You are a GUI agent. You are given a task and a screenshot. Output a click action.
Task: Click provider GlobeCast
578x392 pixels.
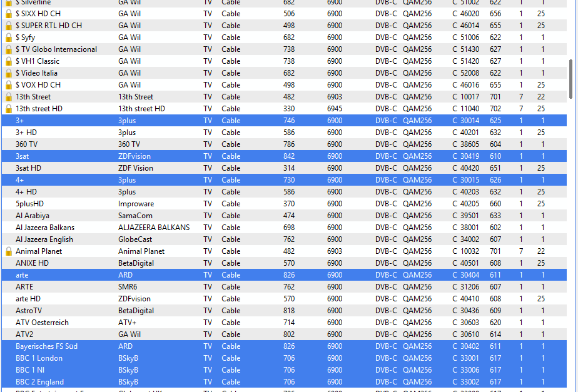[x=135, y=239]
